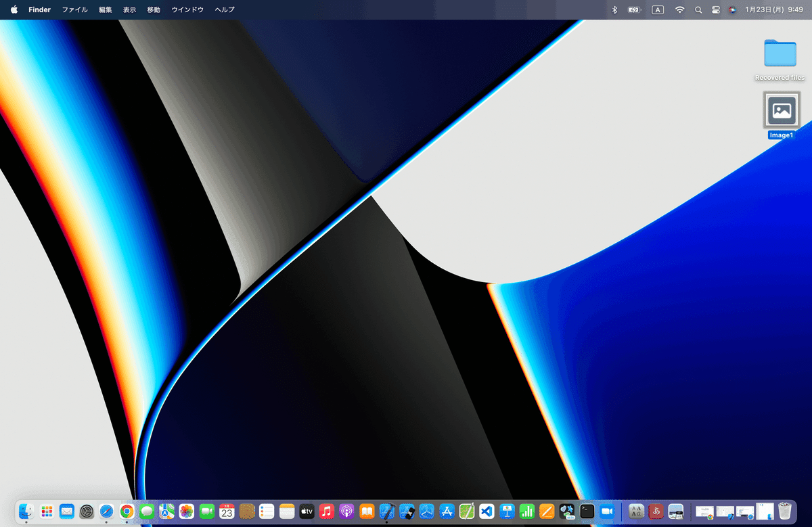This screenshot has height=527, width=812.
Task: Open the 編集 menu
Action: (x=106, y=9)
